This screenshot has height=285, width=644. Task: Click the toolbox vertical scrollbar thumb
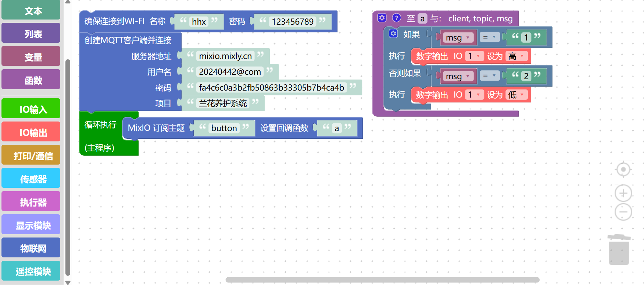68,168
